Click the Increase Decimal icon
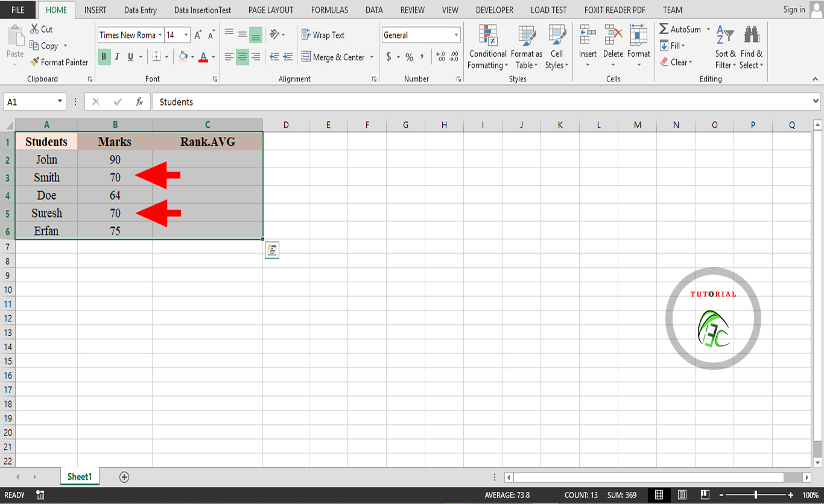The image size is (824, 504). click(x=440, y=57)
